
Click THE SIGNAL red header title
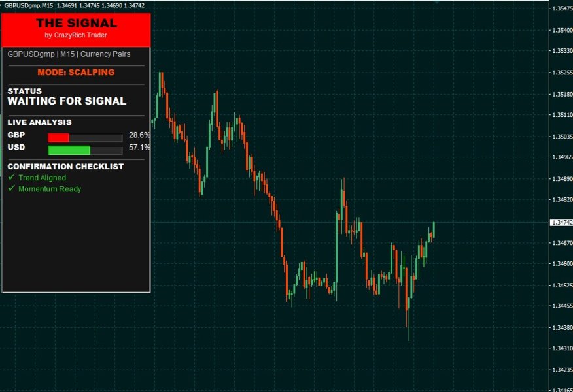[x=77, y=23]
